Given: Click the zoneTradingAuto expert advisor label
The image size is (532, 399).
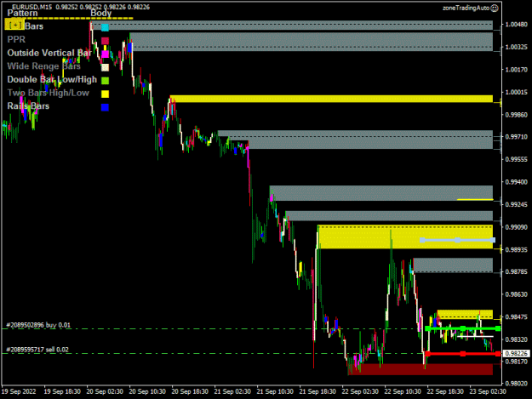Looking at the screenshot, I should point(466,8).
